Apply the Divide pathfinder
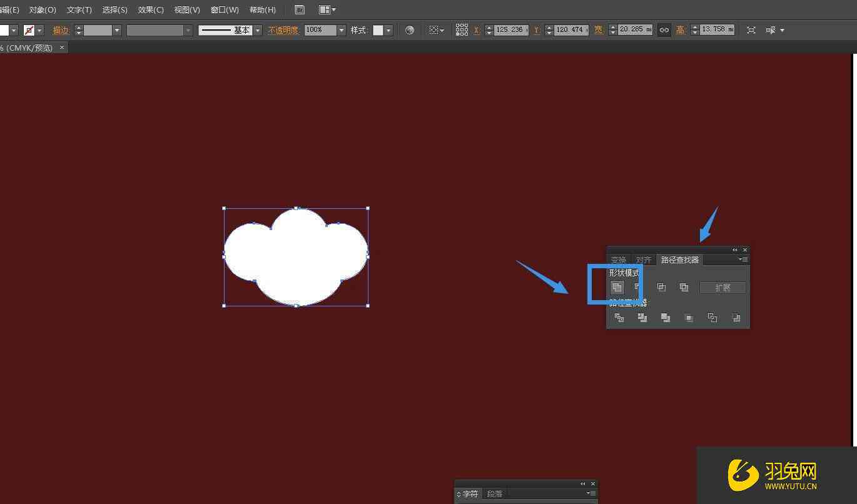The image size is (857, 504). (x=619, y=318)
